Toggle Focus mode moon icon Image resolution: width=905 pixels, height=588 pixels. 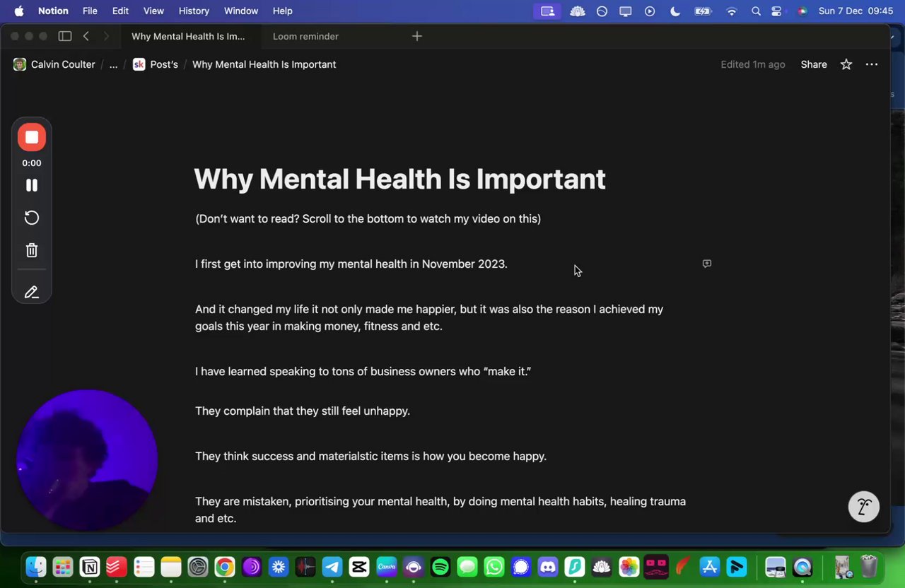(x=675, y=11)
